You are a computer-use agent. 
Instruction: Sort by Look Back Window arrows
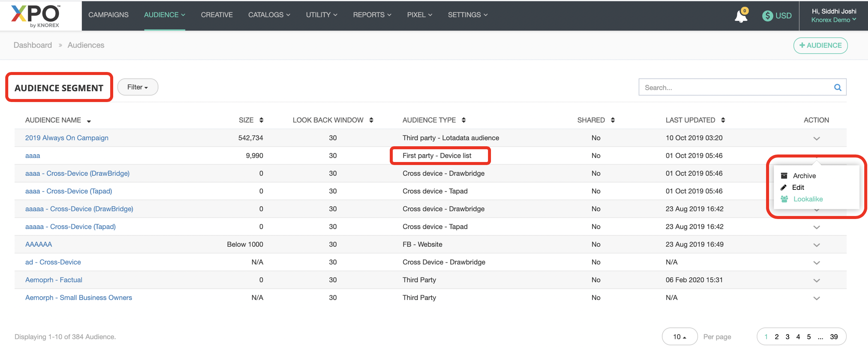pos(371,120)
